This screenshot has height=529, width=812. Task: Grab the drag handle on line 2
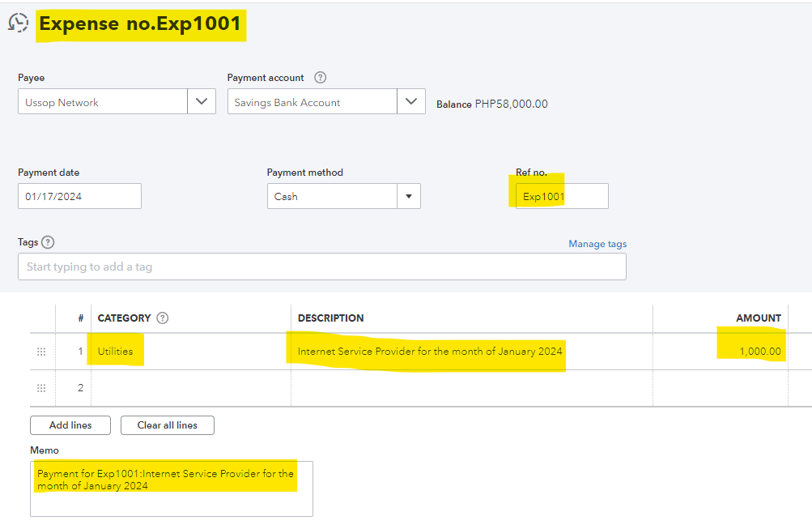point(42,388)
